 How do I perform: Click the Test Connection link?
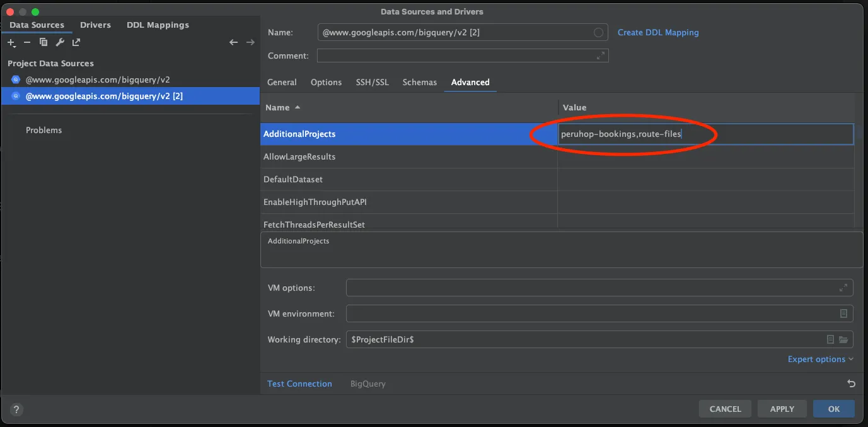(x=299, y=383)
